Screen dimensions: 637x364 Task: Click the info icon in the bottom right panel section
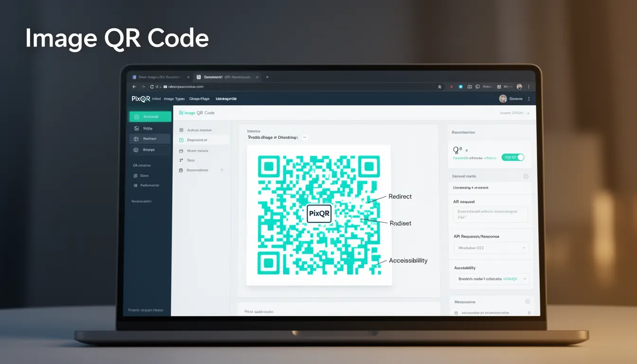(528, 301)
